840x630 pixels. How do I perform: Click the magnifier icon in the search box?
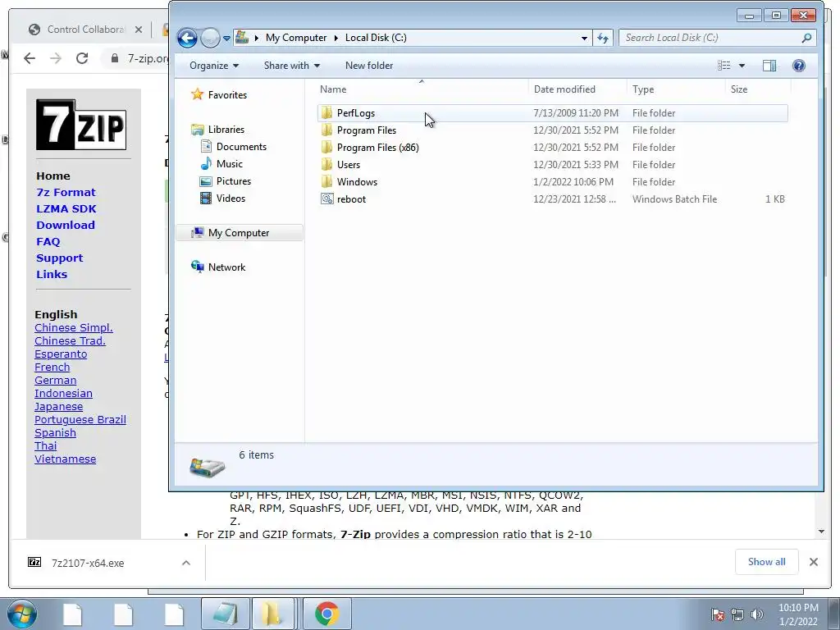click(806, 38)
